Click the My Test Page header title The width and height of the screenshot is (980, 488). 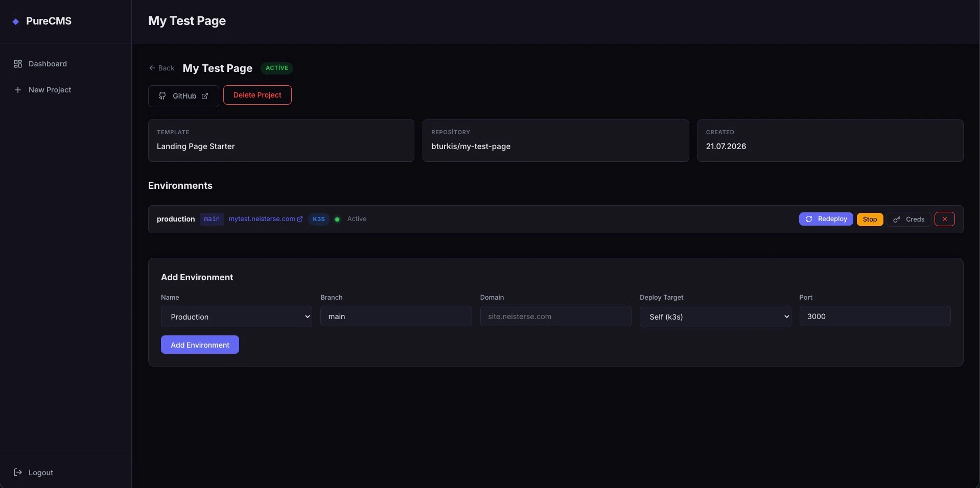[187, 21]
